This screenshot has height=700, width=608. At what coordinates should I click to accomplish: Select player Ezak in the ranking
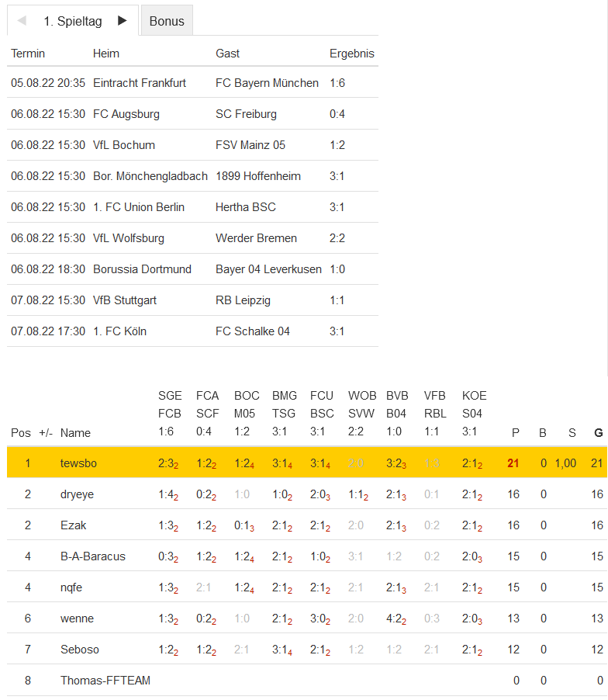click(x=73, y=525)
